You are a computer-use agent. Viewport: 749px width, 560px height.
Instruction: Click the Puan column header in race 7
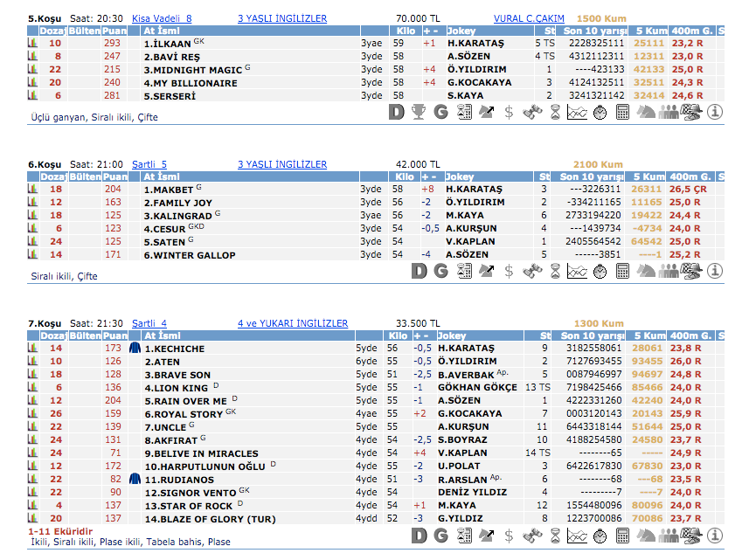[114, 335]
